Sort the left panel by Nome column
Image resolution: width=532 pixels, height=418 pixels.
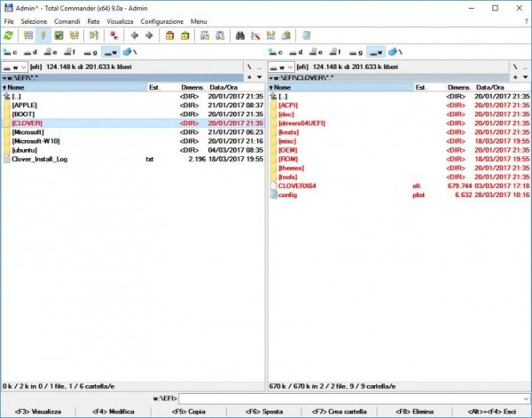click(x=74, y=87)
